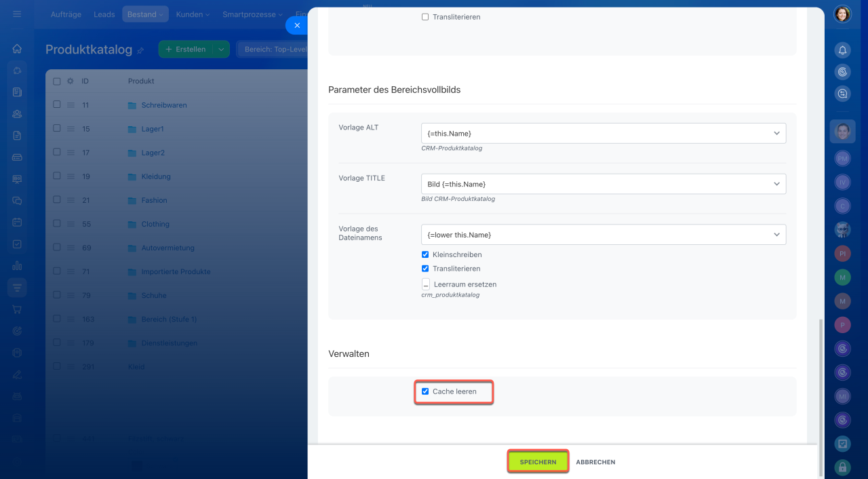Open the hamburger main menu

[17, 14]
